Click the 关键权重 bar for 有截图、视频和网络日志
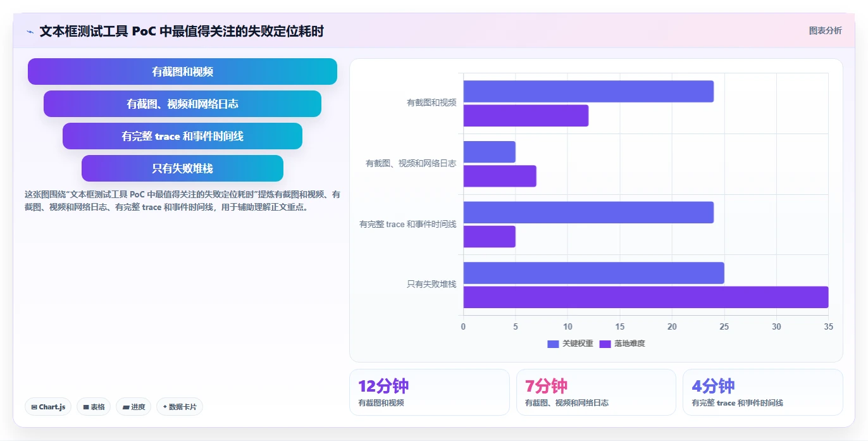The image size is (868, 441). tap(490, 152)
